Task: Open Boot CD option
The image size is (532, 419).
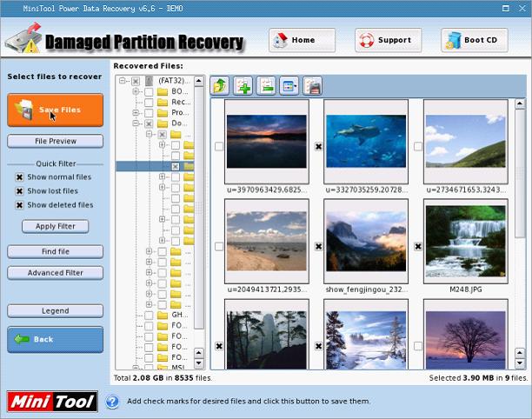Action: pyautogui.click(x=475, y=40)
